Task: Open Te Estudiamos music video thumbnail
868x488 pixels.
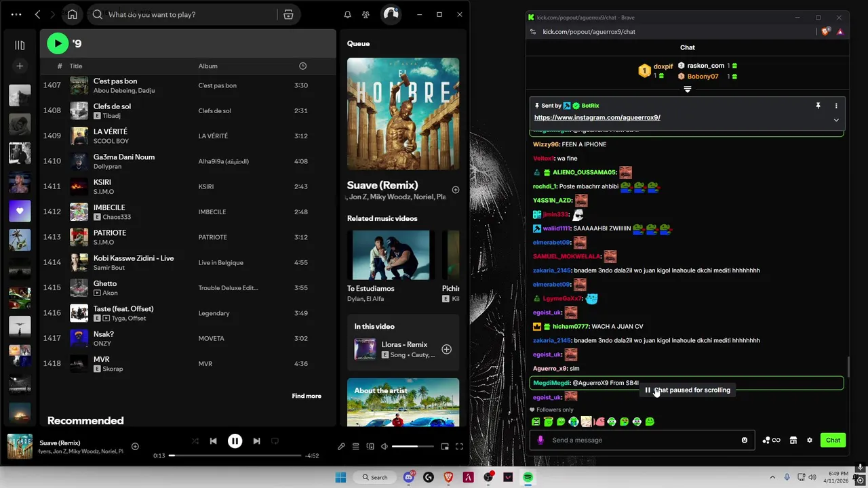Action: [391, 255]
